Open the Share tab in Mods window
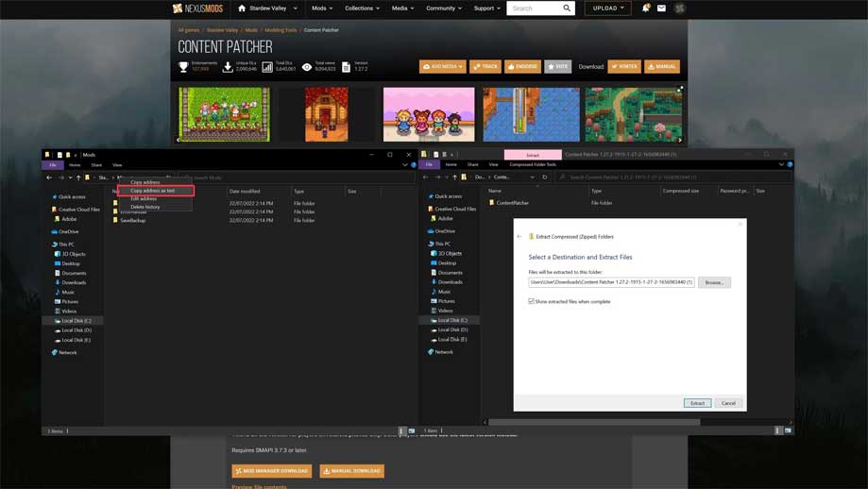This screenshot has height=489, width=868. (x=96, y=165)
